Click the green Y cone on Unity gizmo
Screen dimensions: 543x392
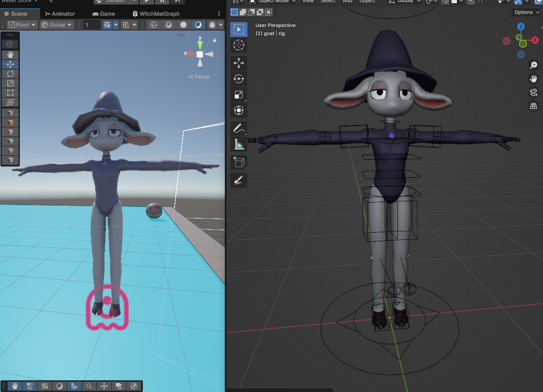[200, 45]
